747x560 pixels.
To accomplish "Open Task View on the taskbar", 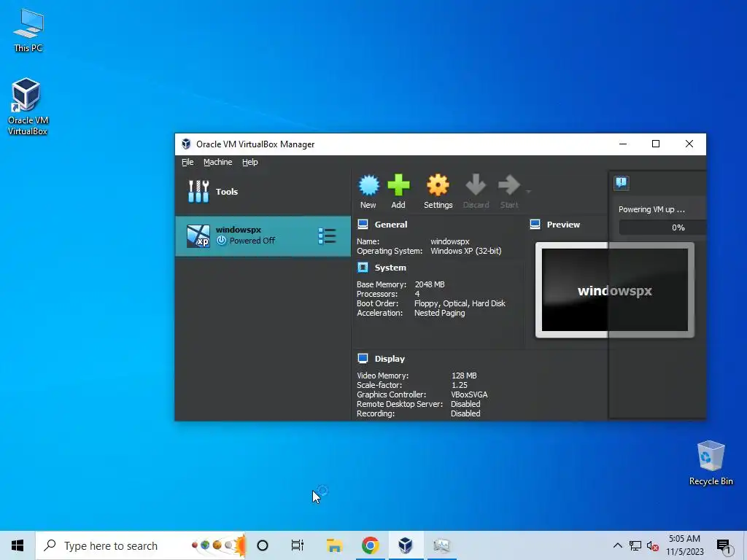I will click(298, 545).
